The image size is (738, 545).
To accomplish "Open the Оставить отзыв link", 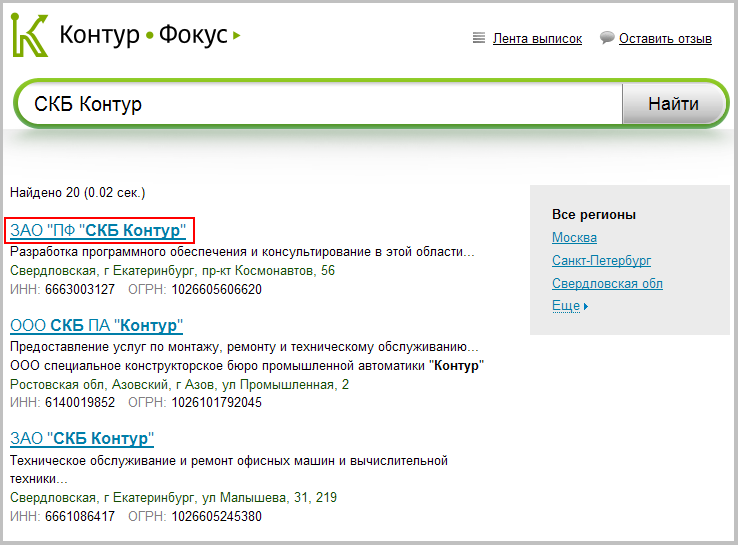I will 665,39.
